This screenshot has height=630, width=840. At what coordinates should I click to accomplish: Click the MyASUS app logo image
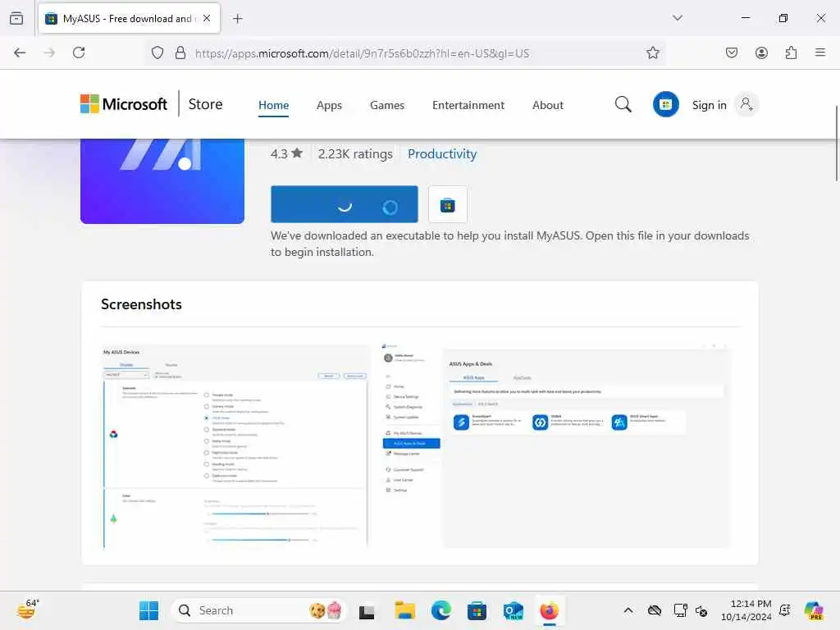(162, 181)
